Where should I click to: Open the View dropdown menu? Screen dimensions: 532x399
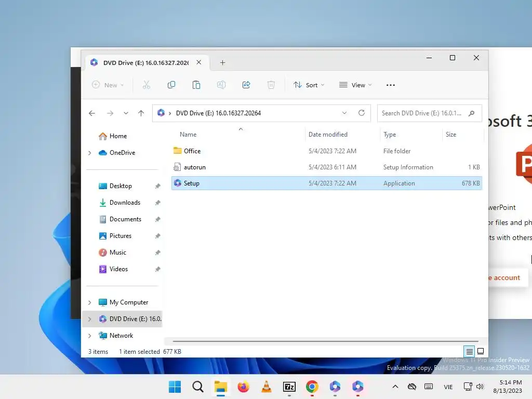click(x=355, y=85)
